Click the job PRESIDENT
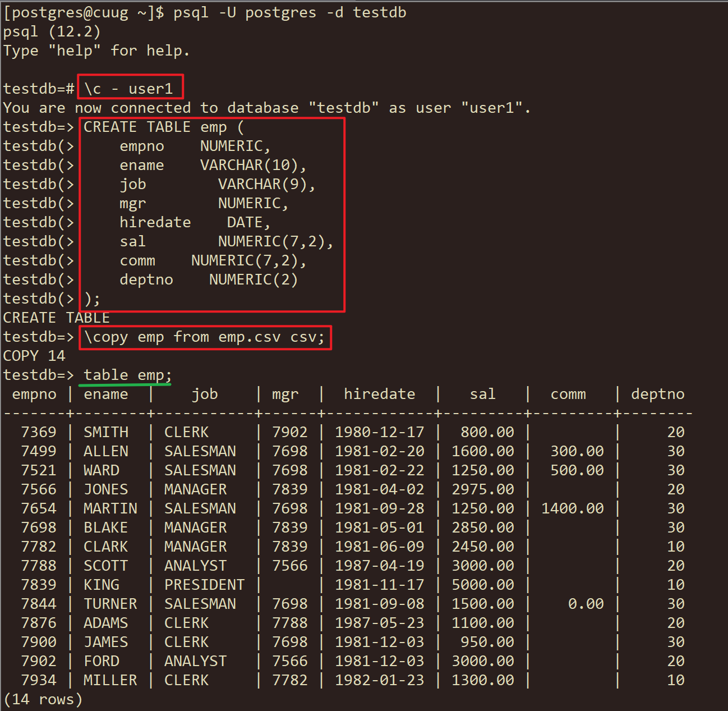The width and height of the screenshot is (728, 711). (205, 585)
